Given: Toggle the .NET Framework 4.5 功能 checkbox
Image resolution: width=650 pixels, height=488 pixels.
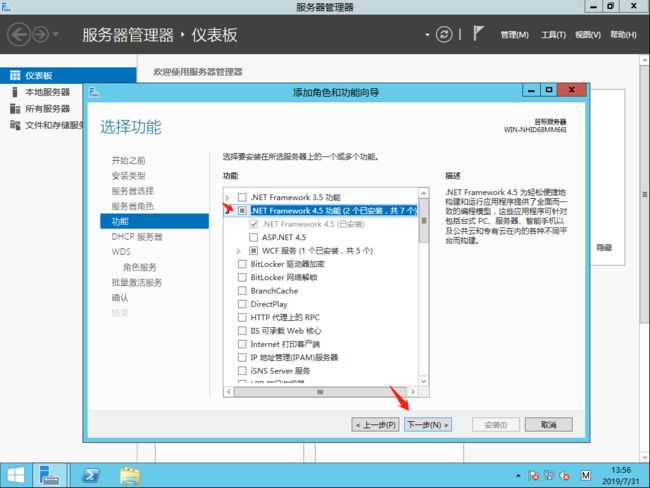Looking at the screenshot, I should [242, 211].
